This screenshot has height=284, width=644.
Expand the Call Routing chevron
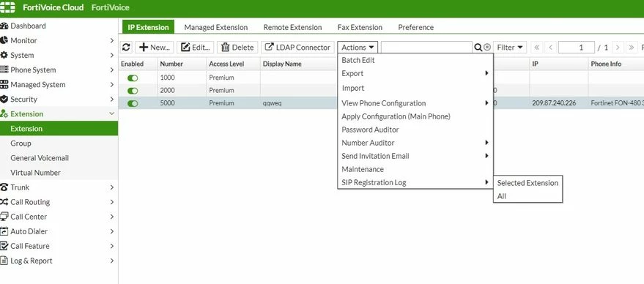click(x=111, y=202)
